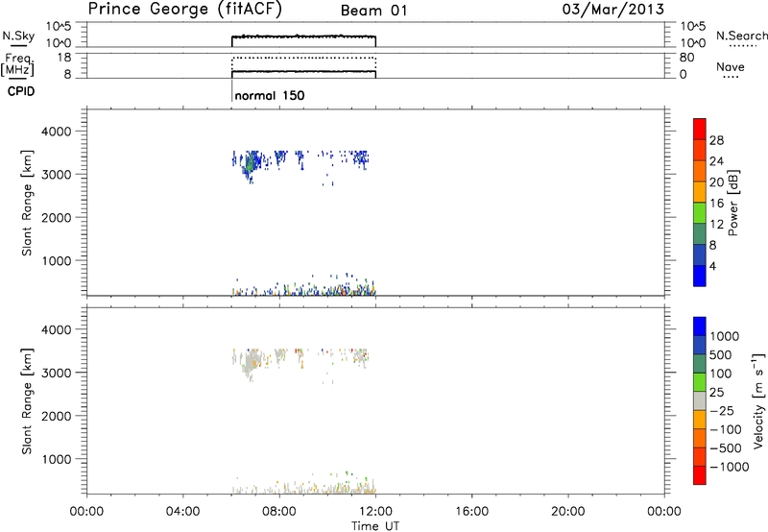Click the 'Nave' legend label

click(x=730, y=66)
